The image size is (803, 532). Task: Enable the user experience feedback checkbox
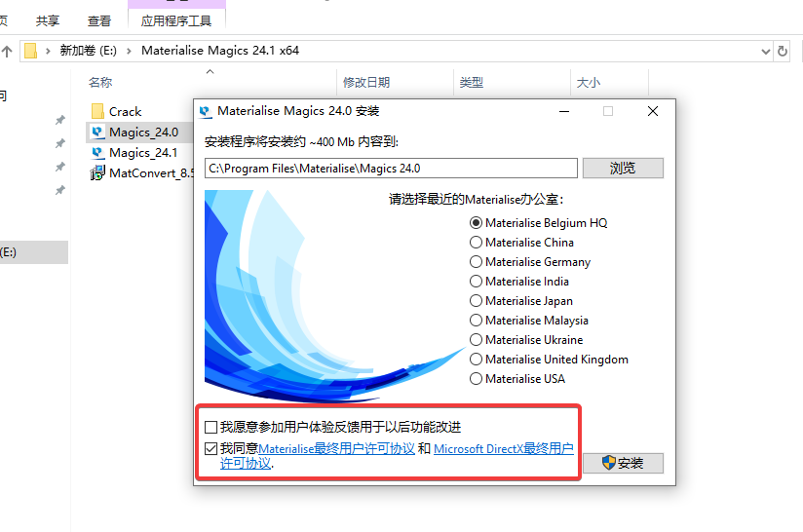click(x=210, y=427)
